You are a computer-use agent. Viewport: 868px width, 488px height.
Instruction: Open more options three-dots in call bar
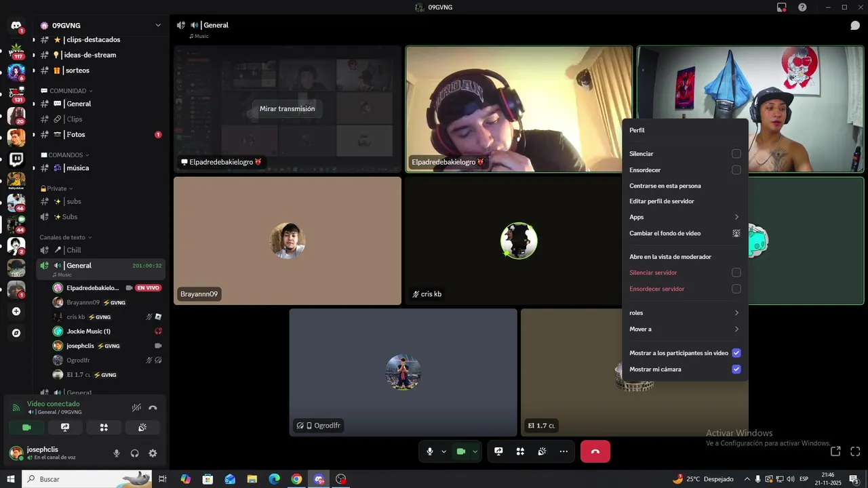point(564,451)
